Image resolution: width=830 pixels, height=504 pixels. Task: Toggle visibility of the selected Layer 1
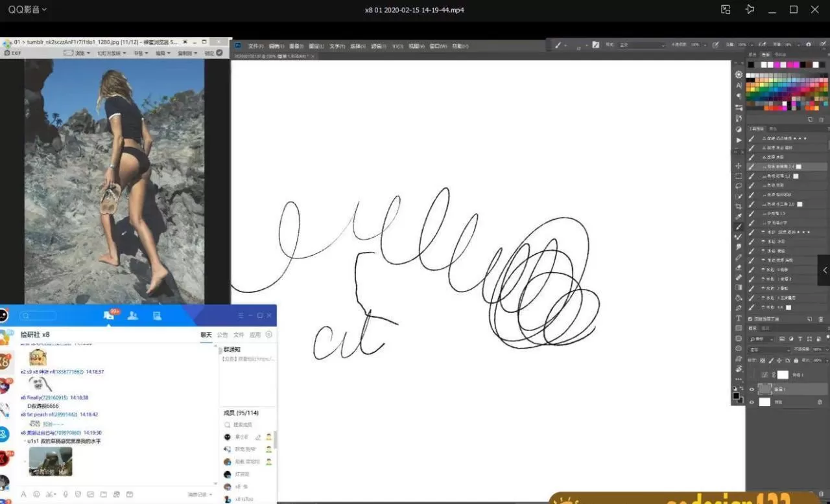tap(752, 389)
